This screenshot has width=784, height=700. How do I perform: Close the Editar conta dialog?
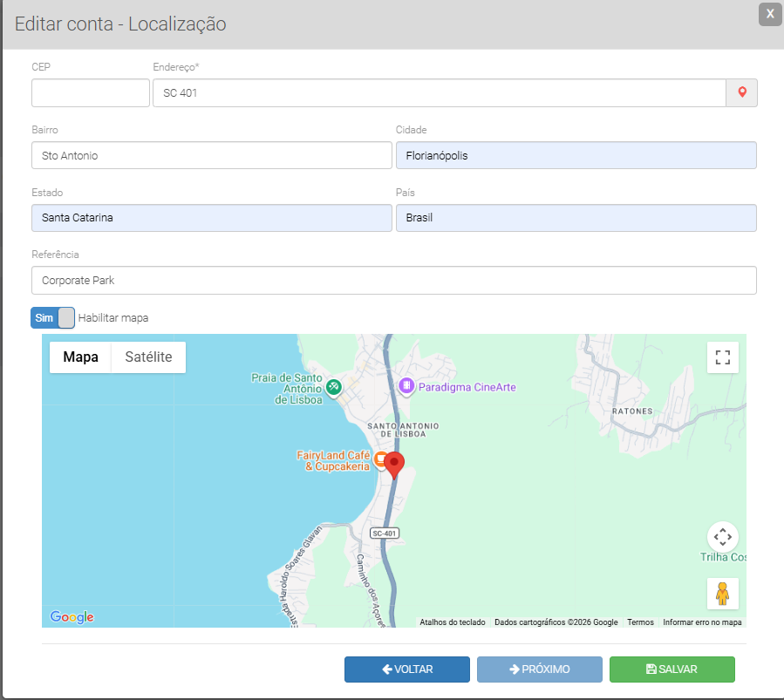[x=769, y=15]
